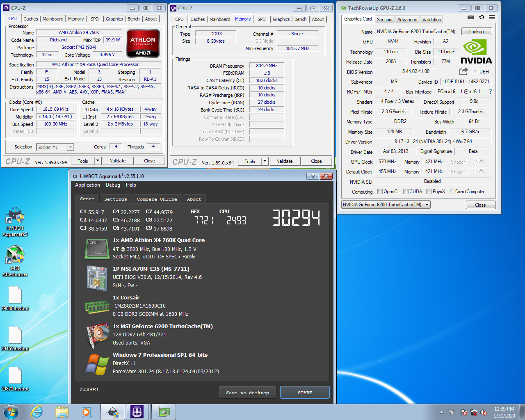Click the CPU chip icon in Aquamark
525x420 pixels.
click(97, 249)
